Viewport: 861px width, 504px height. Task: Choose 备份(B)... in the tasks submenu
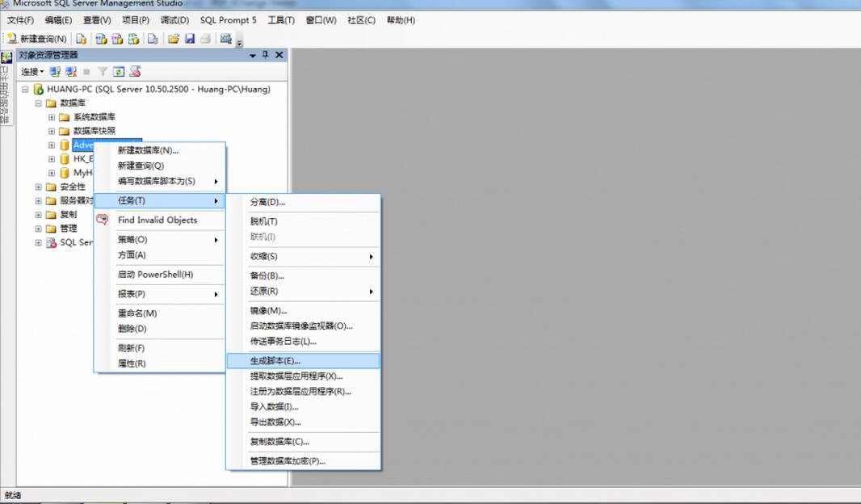(x=267, y=275)
